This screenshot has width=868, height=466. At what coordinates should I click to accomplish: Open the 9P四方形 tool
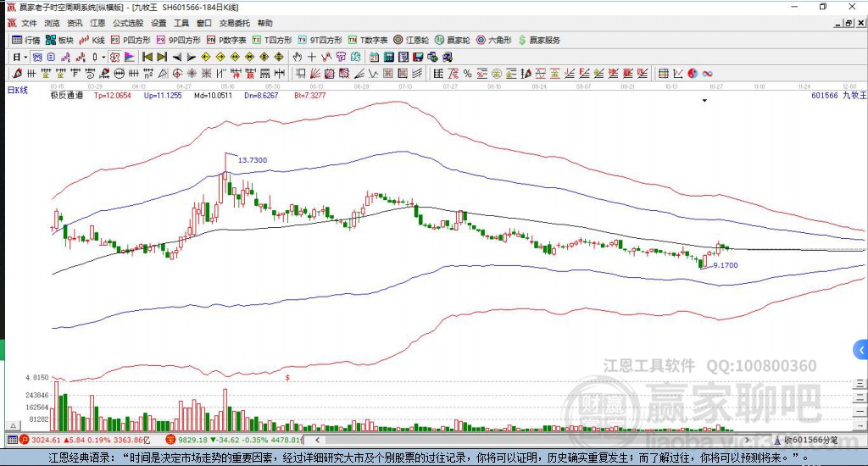click(178, 40)
